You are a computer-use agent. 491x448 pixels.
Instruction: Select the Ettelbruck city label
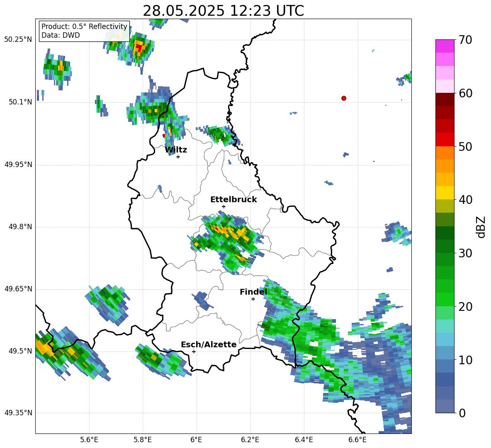233,200
